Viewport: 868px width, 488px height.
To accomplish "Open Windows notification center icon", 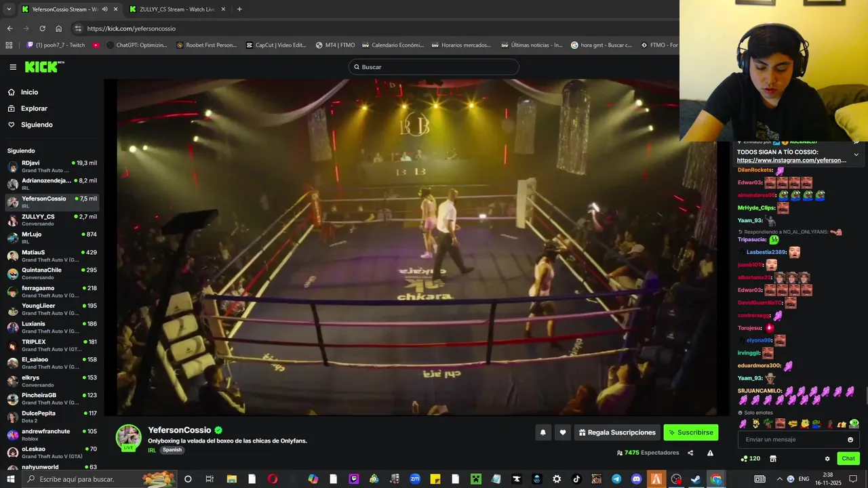I will [x=853, y=479].
